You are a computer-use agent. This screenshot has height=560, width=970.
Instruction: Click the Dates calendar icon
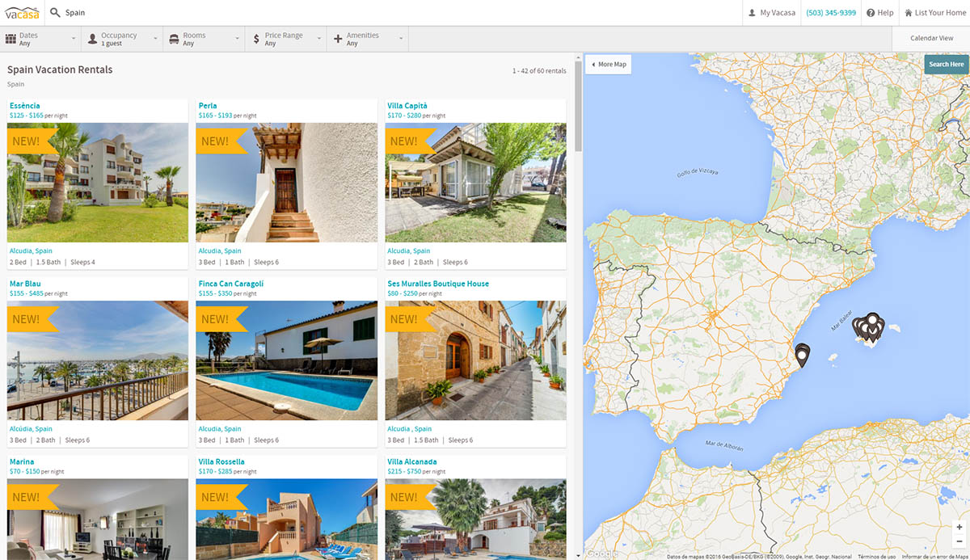pos(11,39)
